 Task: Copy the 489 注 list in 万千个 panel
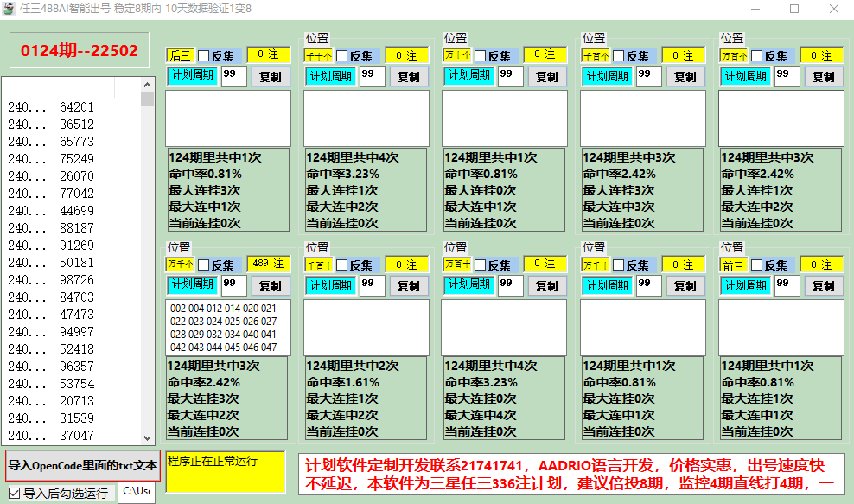pos(271,286)
